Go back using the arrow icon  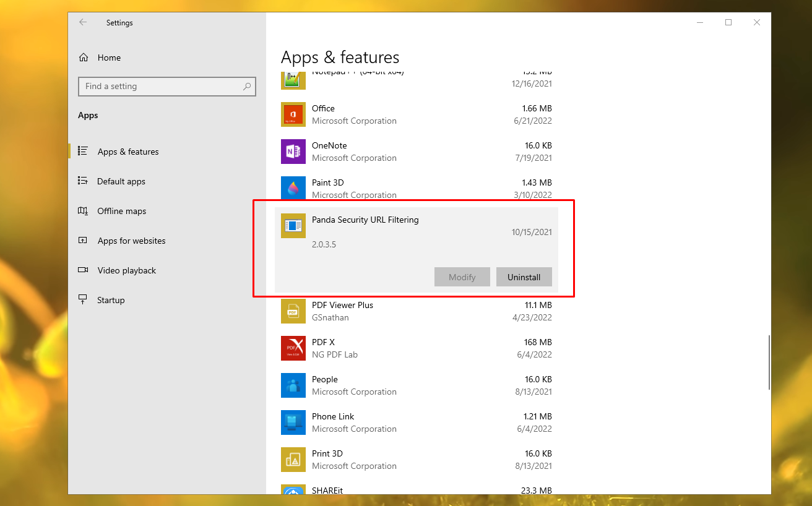(x=83, y=22)
